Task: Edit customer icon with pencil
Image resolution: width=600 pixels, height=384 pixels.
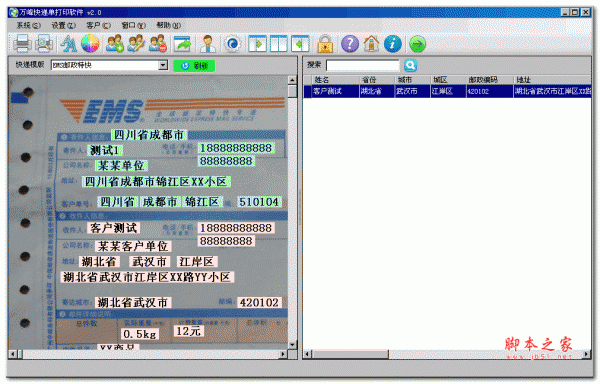Action: [136, 44]
